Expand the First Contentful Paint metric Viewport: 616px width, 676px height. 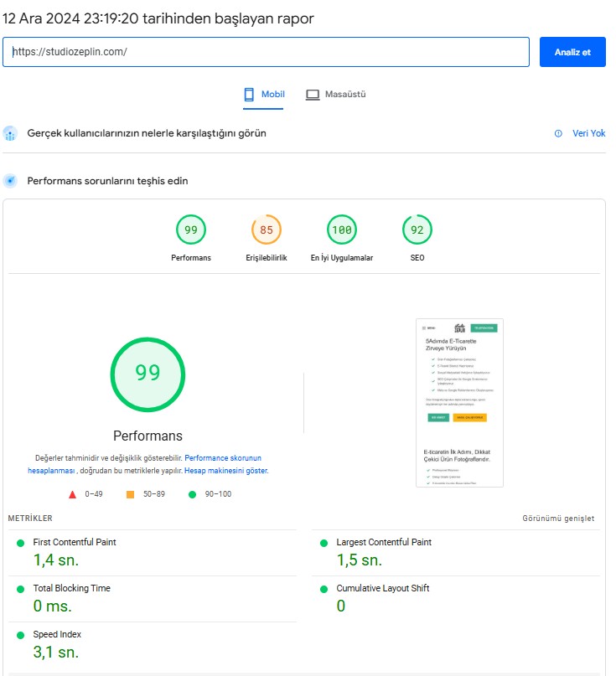(75, 543)
